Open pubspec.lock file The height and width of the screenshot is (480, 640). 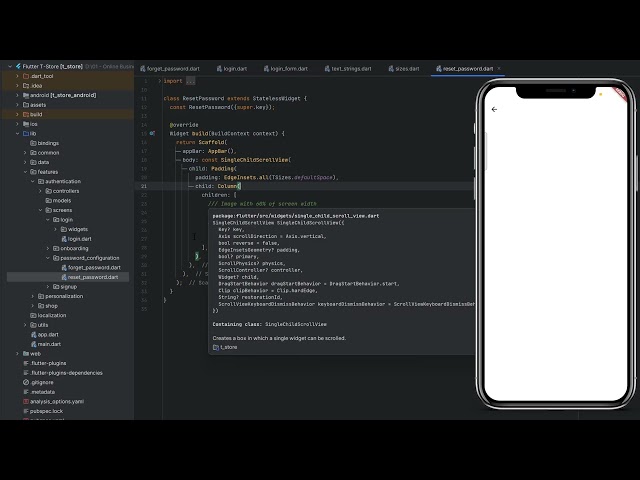click(x=43, y=411)
